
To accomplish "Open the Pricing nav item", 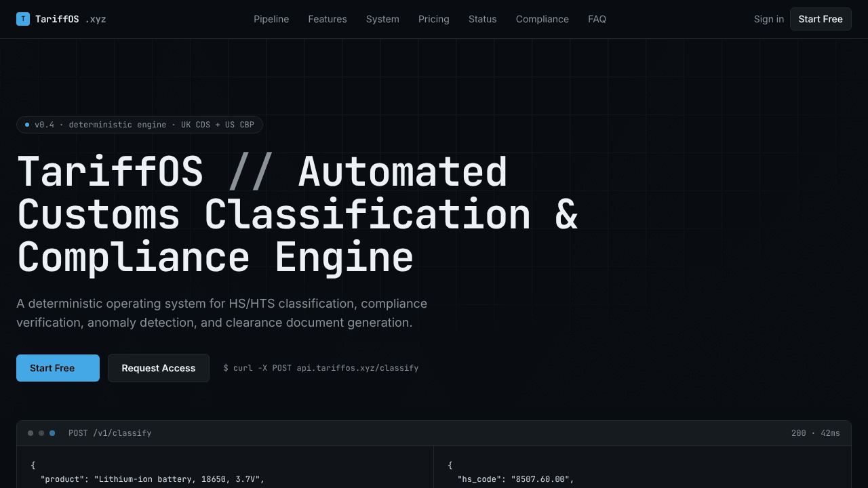I will coord(434,19).
